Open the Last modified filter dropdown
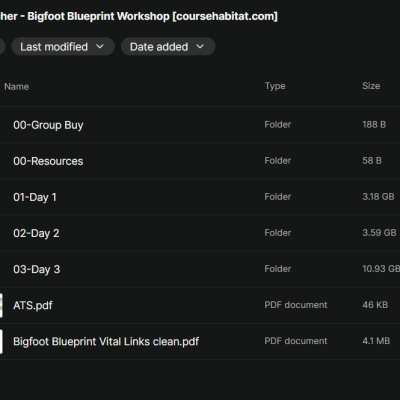This screenshot has height=400, width=400. [x=63, y=47]
